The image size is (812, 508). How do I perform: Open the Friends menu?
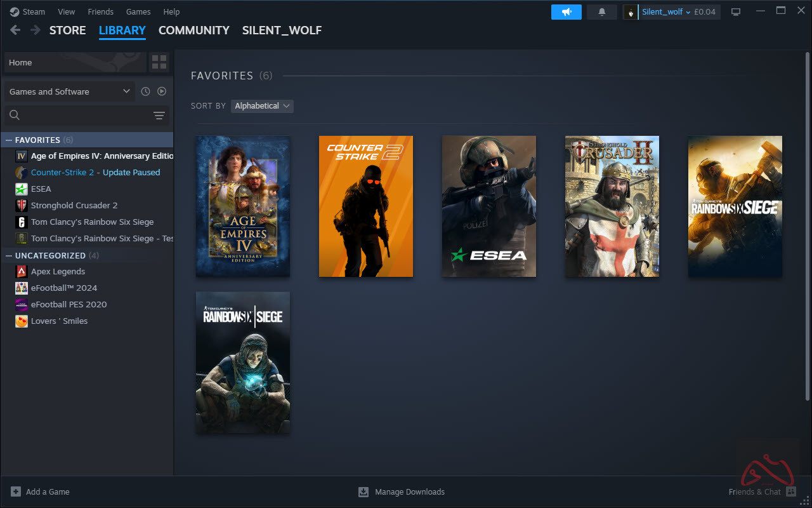click(x=100, y=11)
